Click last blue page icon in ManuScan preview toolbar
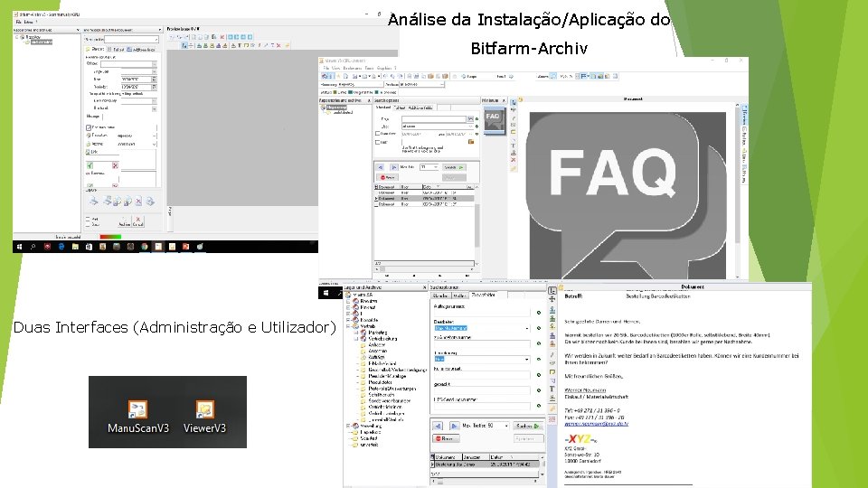 coord(250,36)
